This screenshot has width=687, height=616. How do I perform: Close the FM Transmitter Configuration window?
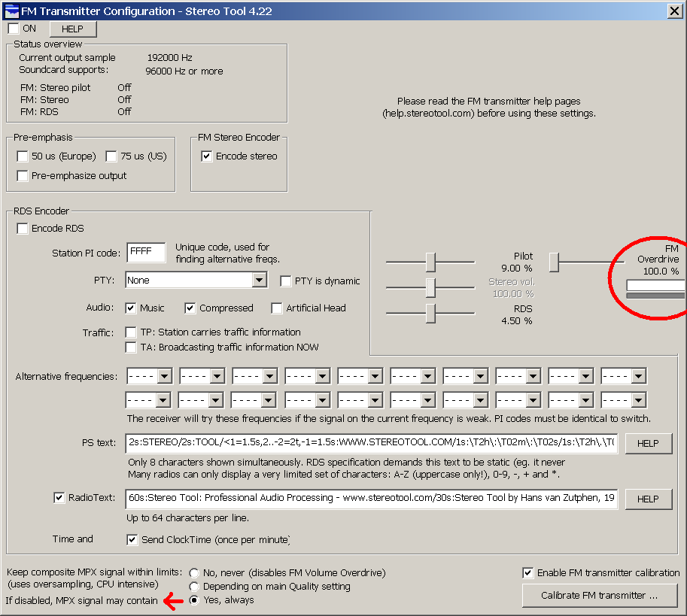673,11
